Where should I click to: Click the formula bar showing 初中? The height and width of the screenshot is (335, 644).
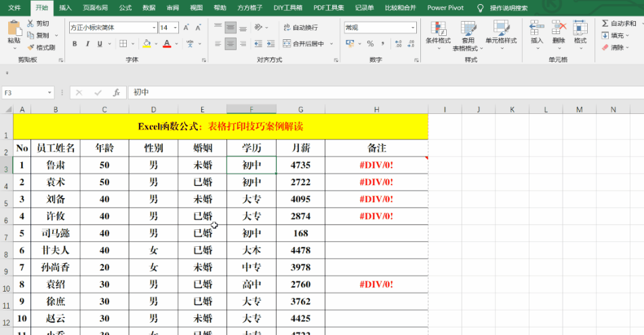click(x=386, y=93)
